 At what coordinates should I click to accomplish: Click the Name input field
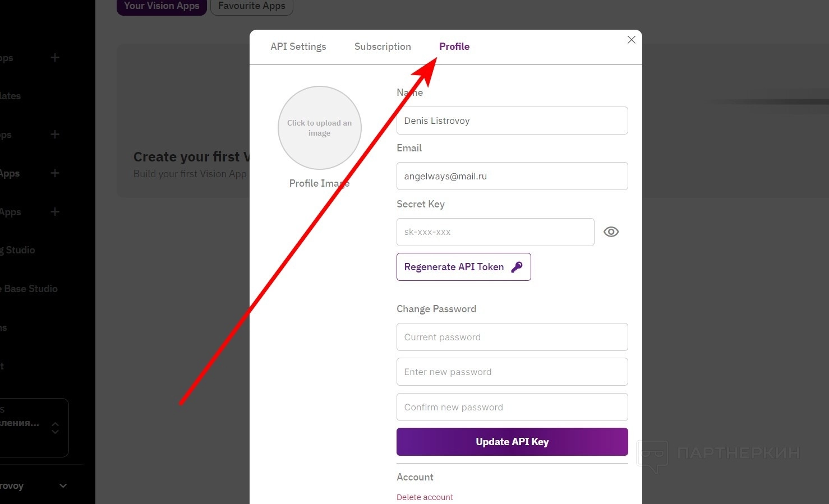click(512, 121)
